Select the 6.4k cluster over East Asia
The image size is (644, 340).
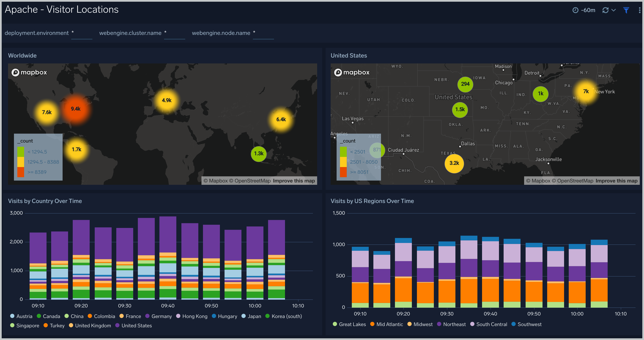(281, 119)
